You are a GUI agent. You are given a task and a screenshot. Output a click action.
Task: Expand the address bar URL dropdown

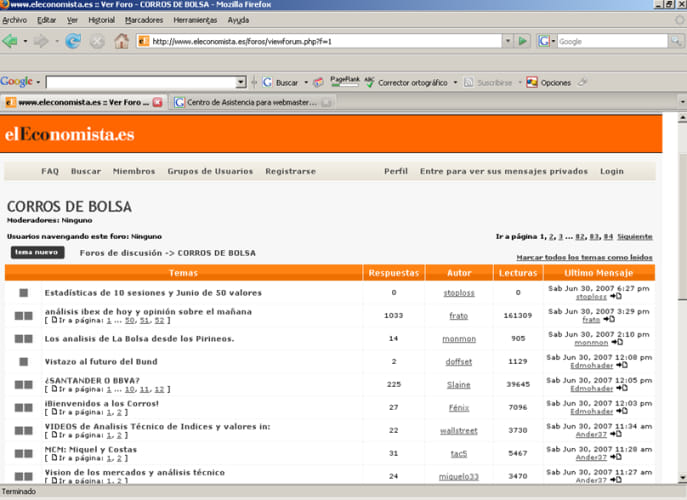click(x=507, y=41)
